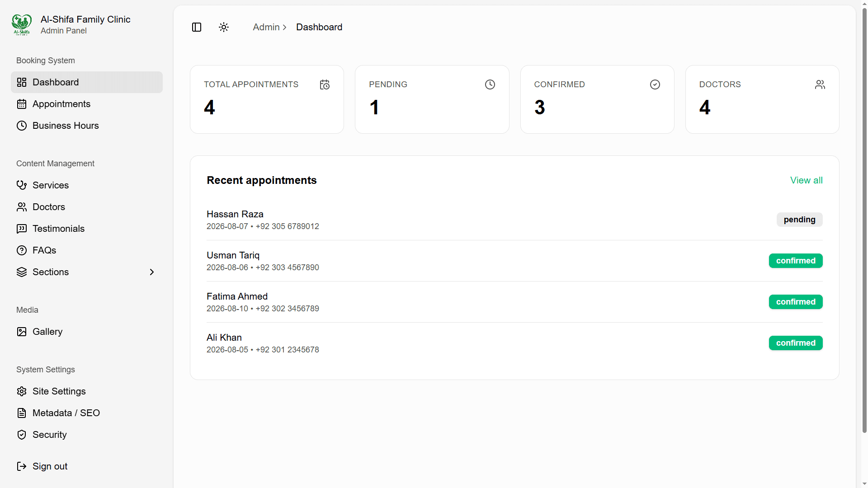
Task: Click the Admin breadcrumb link
Action: (x=266, y=27)
